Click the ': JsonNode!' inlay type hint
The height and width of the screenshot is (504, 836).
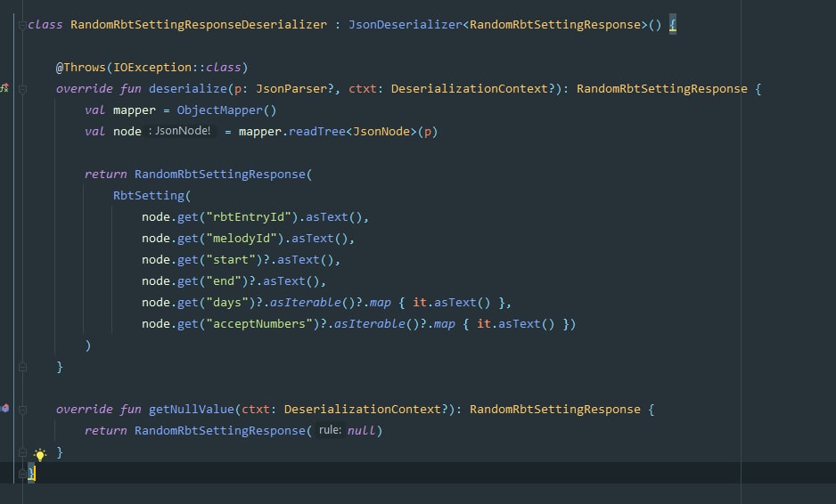(180, 131)
